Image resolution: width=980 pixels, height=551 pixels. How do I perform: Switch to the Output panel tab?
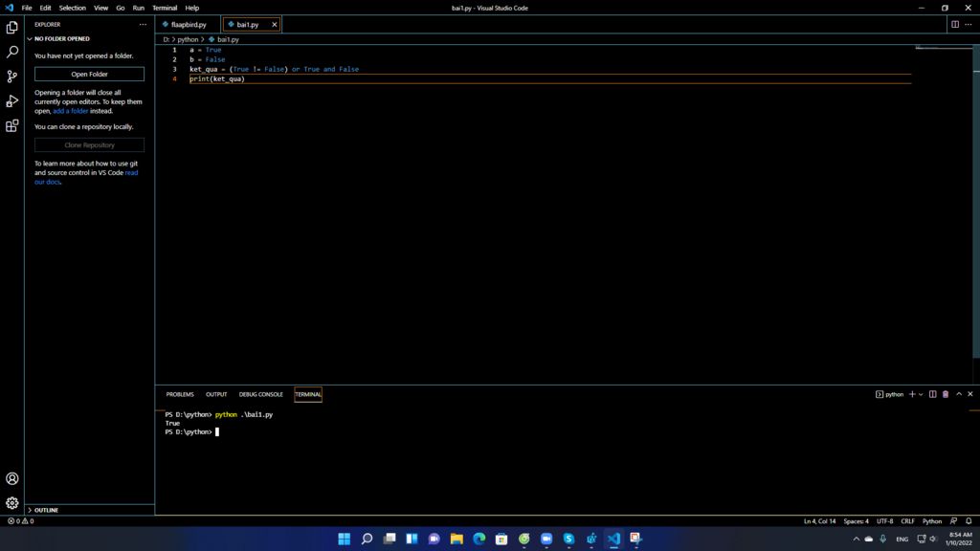click(x=216, y=394)
